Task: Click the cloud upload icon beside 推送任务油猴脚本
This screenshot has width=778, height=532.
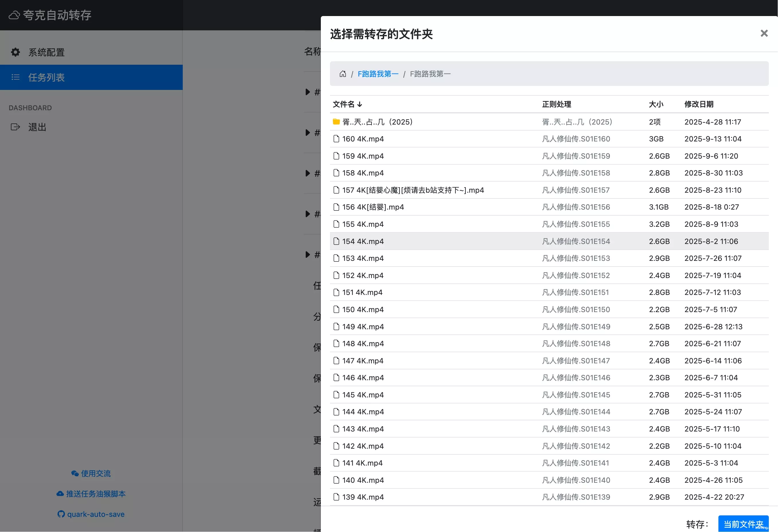Action: [x=60, y=494]
